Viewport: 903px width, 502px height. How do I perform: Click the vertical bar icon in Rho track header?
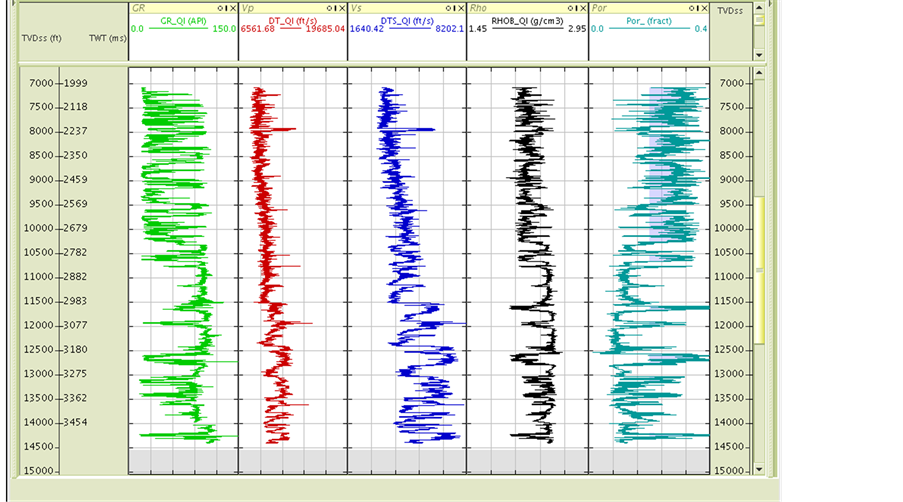577,7
